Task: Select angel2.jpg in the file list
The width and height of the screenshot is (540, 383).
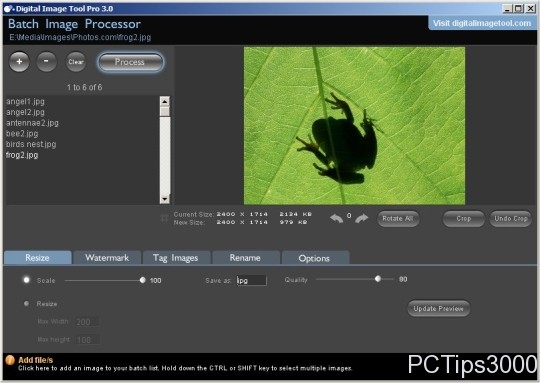Action: pos(25,112)
